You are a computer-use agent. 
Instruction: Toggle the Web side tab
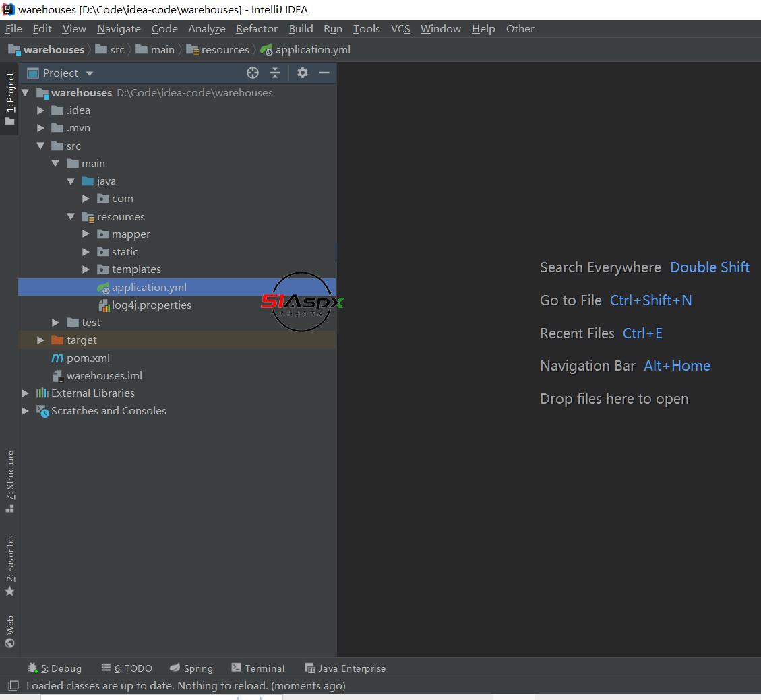coord(9,632)
